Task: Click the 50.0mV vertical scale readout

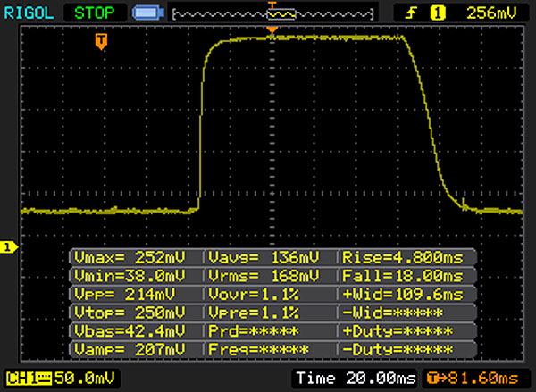Action: (85, 379)
